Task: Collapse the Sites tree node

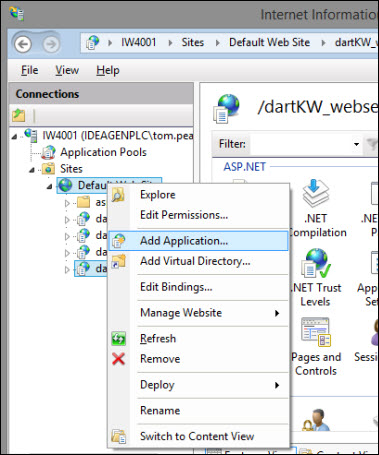Action: pyautogui.click(x=32, y=170)
